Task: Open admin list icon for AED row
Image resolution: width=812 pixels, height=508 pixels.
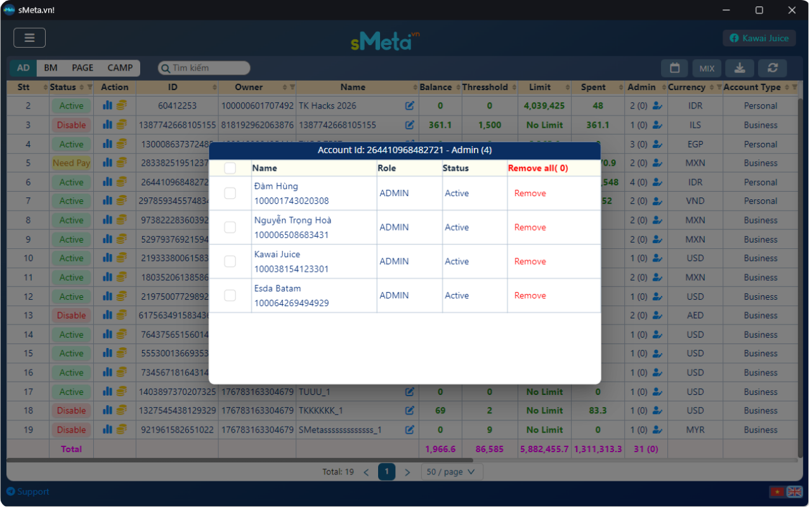Action: (657, 316)
